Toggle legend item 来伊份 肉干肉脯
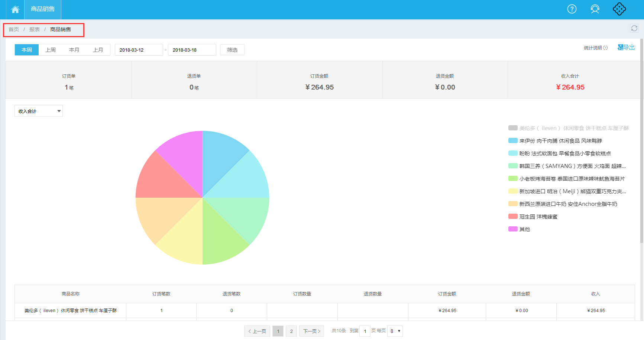Image resolution: width=644 pixels, height=340 pixels. 555,141
